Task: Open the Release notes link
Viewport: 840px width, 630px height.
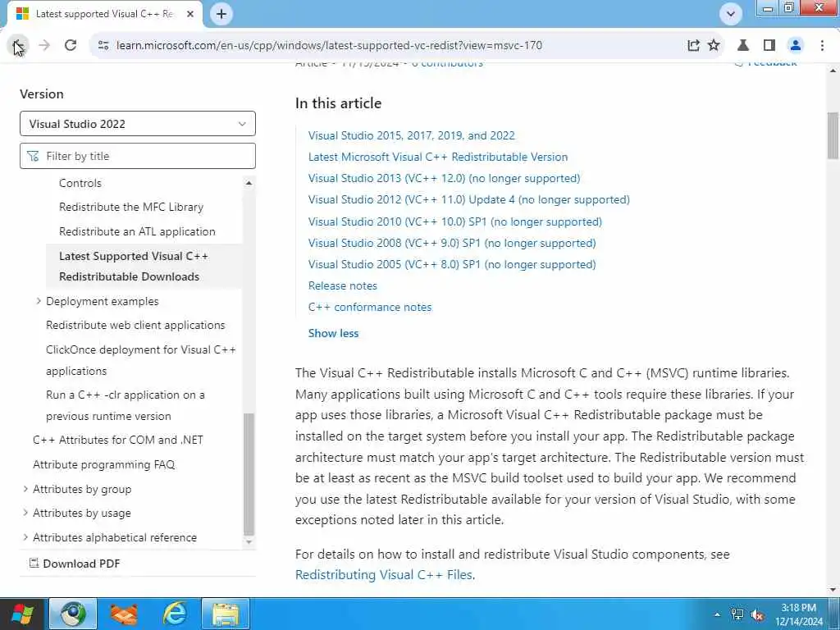Action: click(342, 286)
